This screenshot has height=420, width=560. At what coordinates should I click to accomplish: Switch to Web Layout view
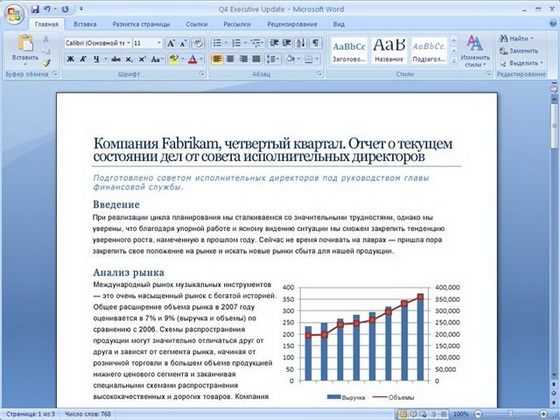pos(423,414)
